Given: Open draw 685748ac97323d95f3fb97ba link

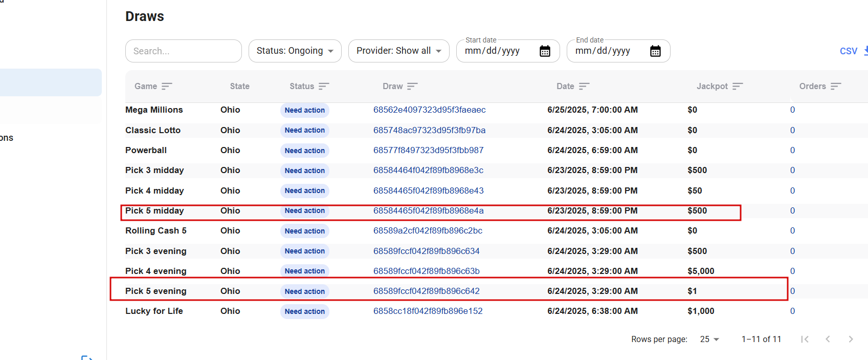Looking at the screenshot, I should pos(430,130).
